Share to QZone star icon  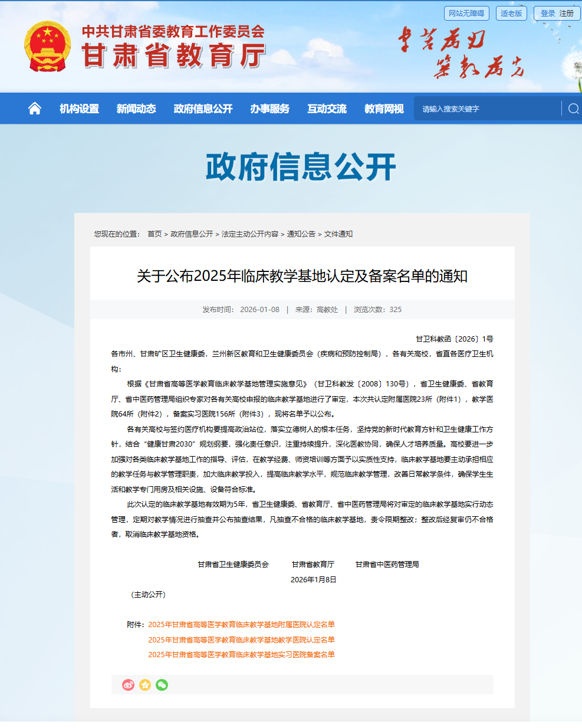pos(145,685)
